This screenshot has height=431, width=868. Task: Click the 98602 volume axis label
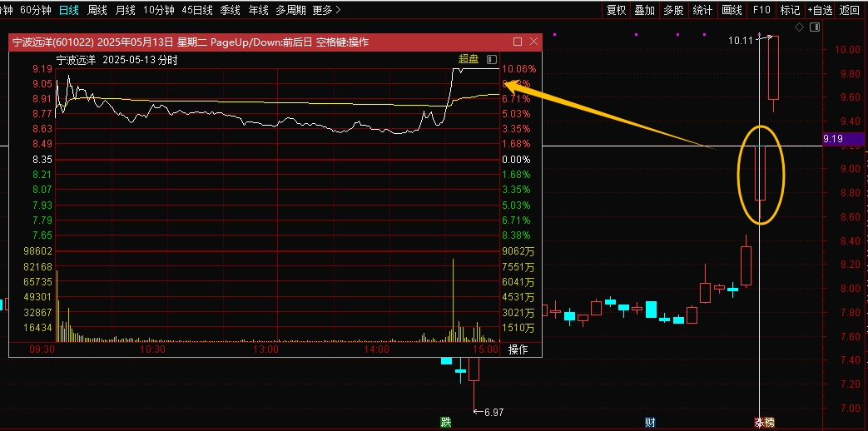tap(37, 251)
